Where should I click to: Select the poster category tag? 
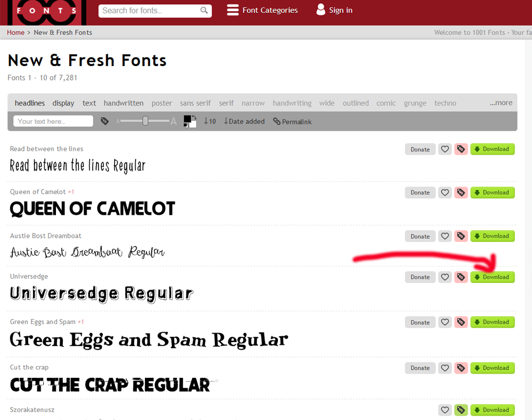click(162, 103)
